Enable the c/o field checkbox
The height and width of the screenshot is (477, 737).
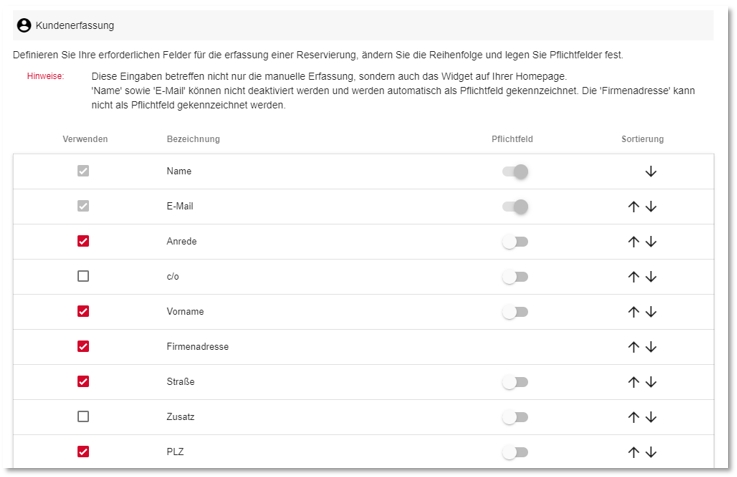pyautogui.click(x=83, y=276)
